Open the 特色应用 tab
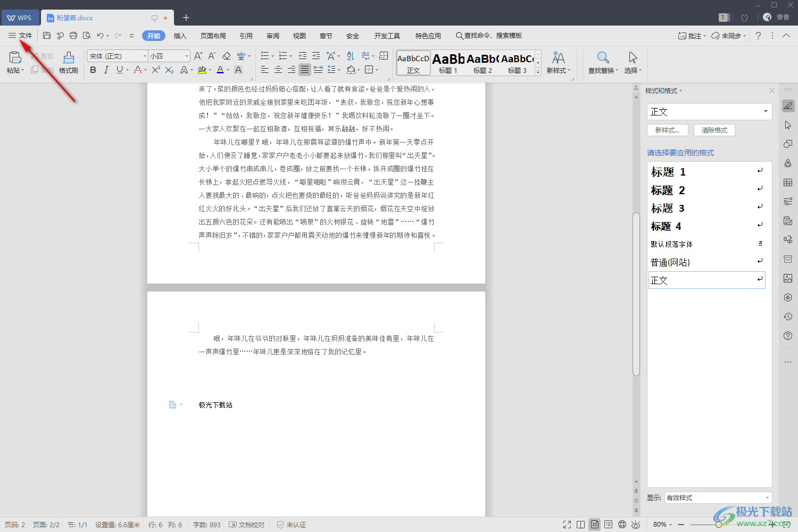Screen dimensions: 798x532 pyautogui.click(x=428, y=36)
